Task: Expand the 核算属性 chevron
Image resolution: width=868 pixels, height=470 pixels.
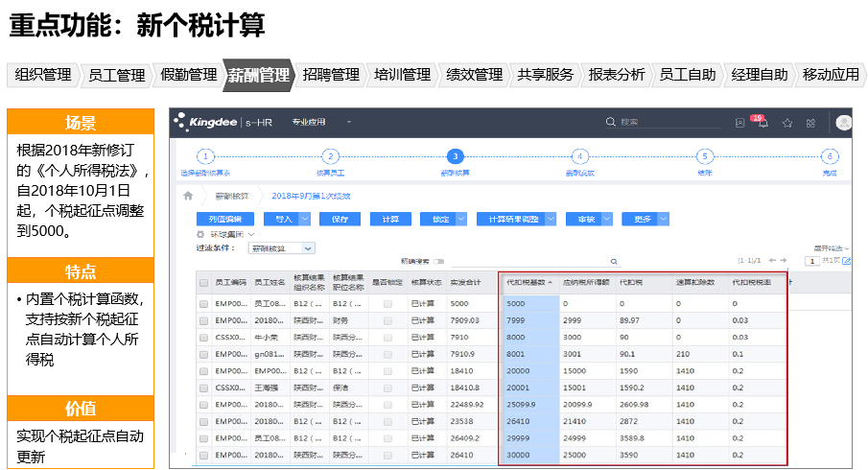Action: pos(250,235)
